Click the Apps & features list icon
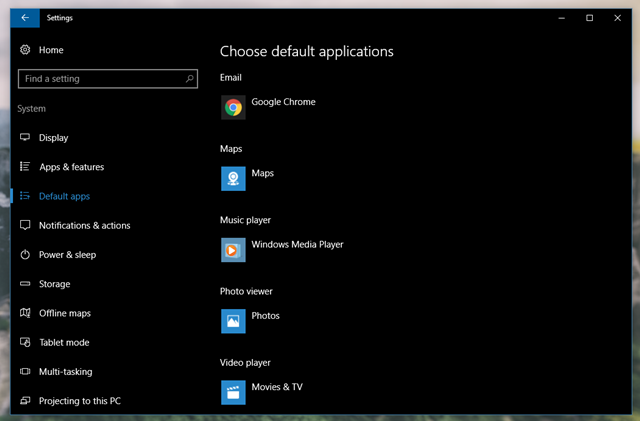 point(25,167)
